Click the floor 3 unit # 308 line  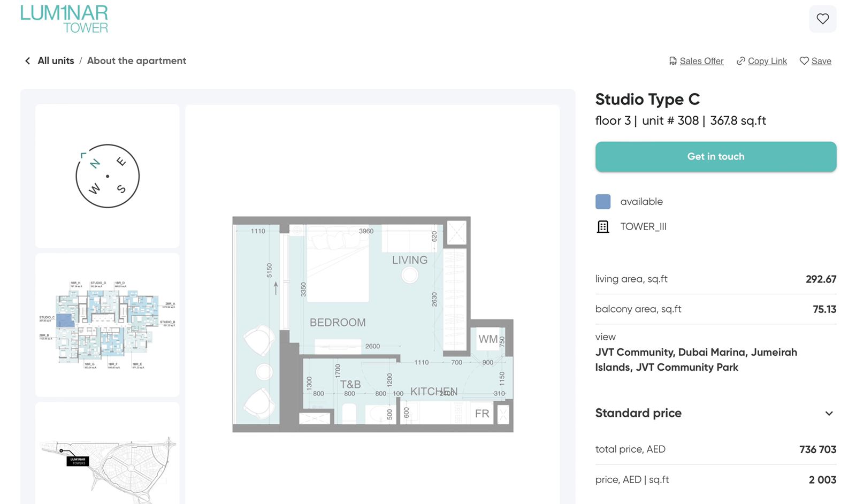(x=681, y=121)
